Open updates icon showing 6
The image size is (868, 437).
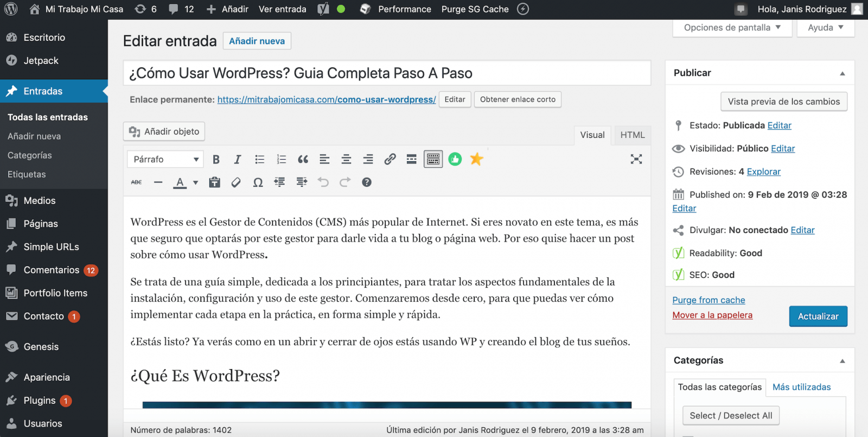145,9
